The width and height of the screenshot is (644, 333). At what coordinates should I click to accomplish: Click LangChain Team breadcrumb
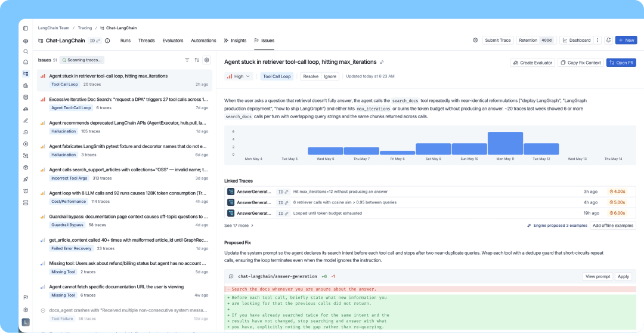(x=54, y=28)
